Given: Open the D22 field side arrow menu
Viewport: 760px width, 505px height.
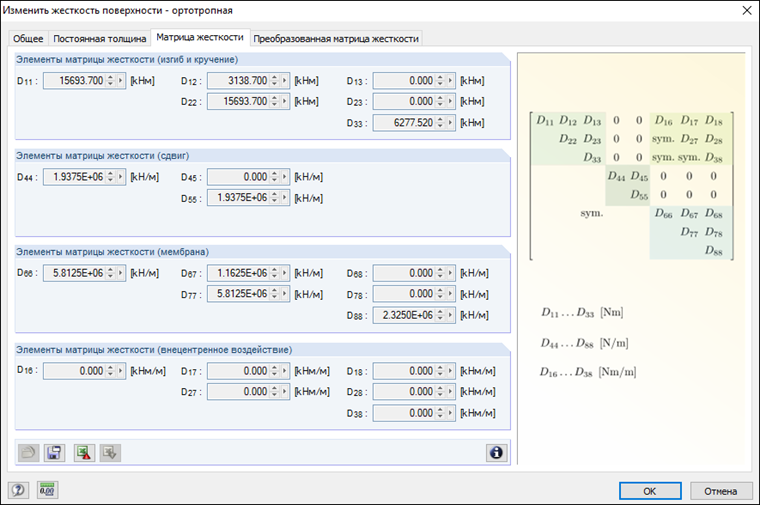Looking at the screenshot, I should [285, 101].
